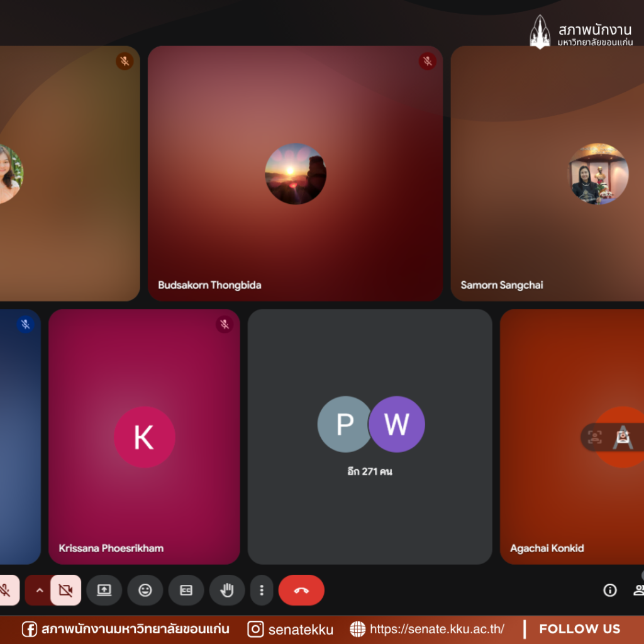Viewport: 644px width, 644px height.
Task: Select Budsakorn Thongbida's sunset profile picture
Action: [x=296, y=174]
